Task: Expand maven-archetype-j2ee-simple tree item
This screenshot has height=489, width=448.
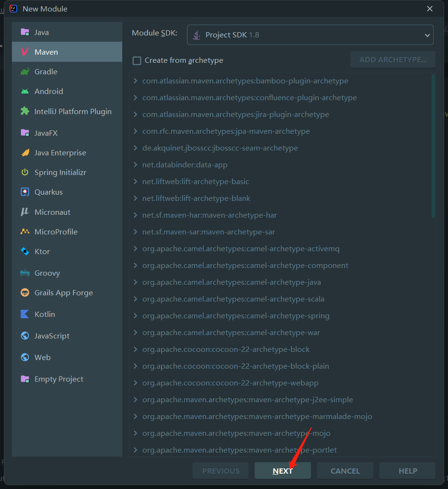Action: 136,400
